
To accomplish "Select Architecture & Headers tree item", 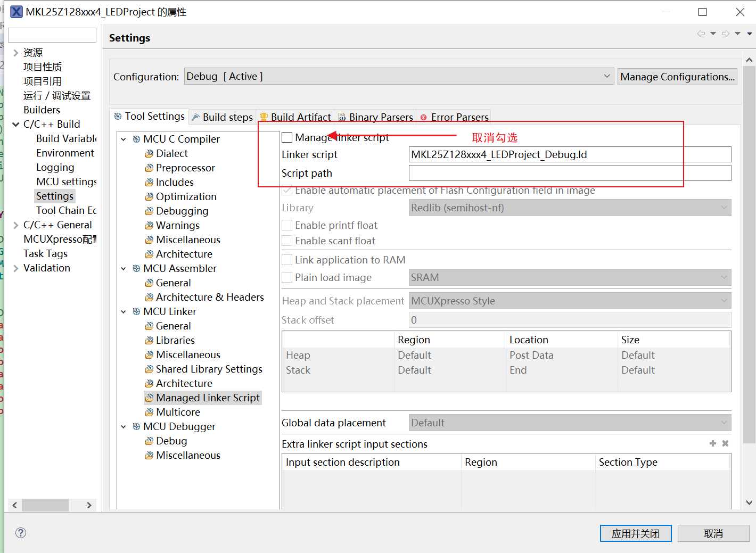I will pyautogui.click(x=210, y=297).
